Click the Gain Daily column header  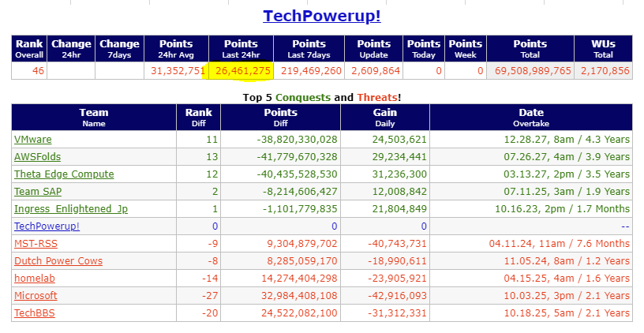pos(385,118)
